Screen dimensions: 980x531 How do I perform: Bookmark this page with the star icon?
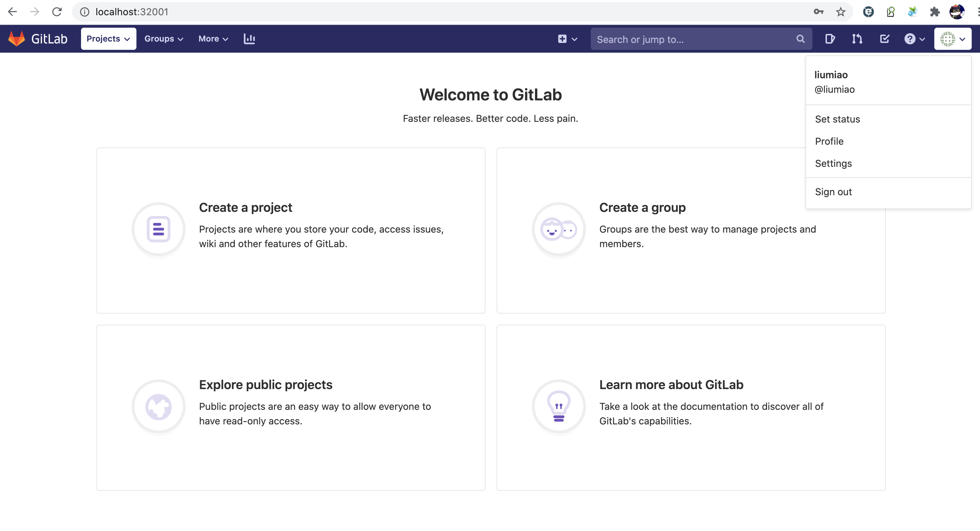pos(841,12)
